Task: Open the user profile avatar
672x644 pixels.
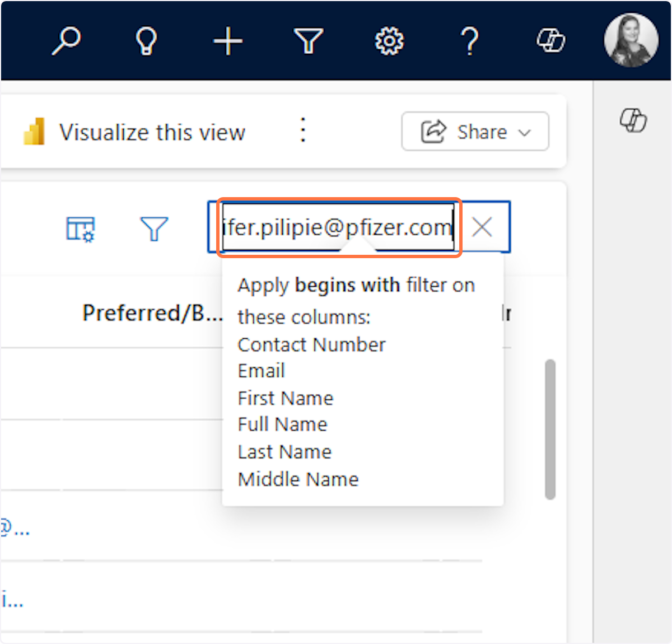Action: pyautogui.click(x=631, y=40)
